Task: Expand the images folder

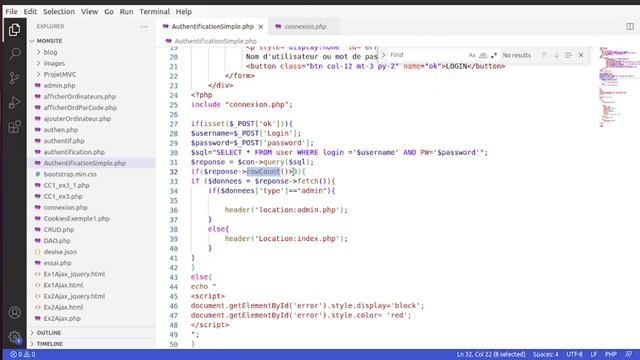Action: pyautogui.click(x=54, y=63)
